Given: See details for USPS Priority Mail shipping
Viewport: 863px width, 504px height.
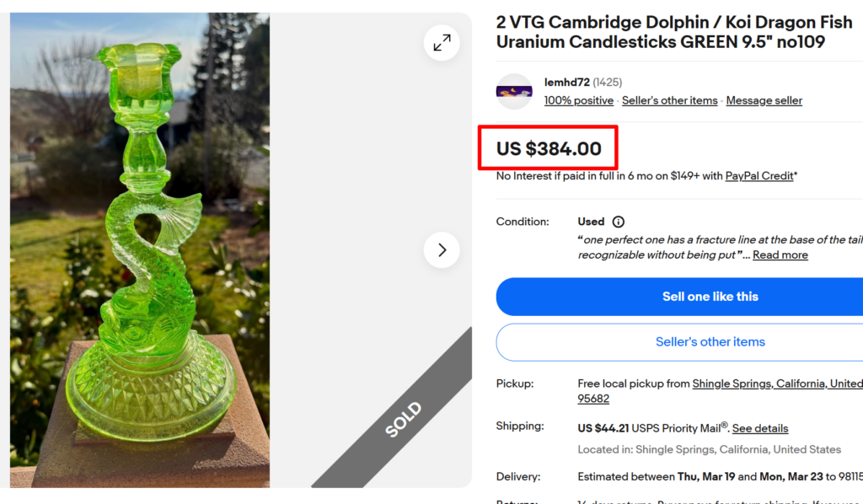Looking at the screenshot, I should point(759,427).
